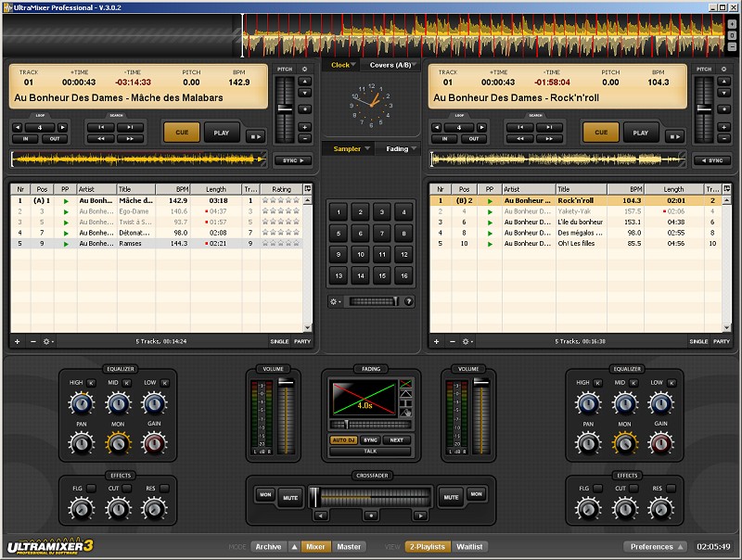Select 2-Playlists view
The height and width of the screenshot is (560, 742).
coord(428,546)
